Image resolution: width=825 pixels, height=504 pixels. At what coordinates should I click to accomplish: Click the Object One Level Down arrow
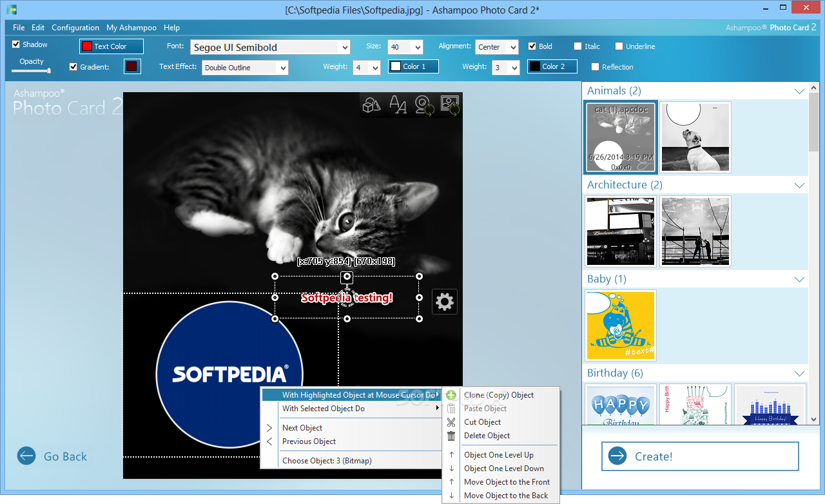coord(452,469)
